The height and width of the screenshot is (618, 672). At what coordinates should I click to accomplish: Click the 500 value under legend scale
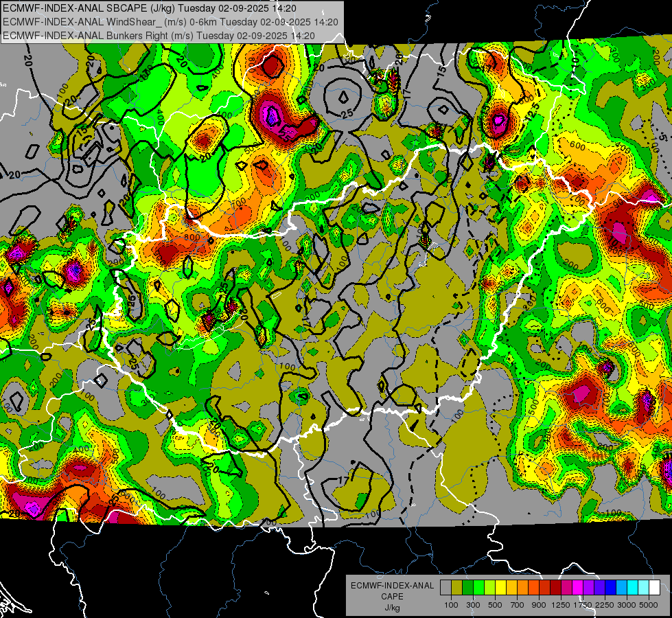pyautogui.click(x=495, y=605)
